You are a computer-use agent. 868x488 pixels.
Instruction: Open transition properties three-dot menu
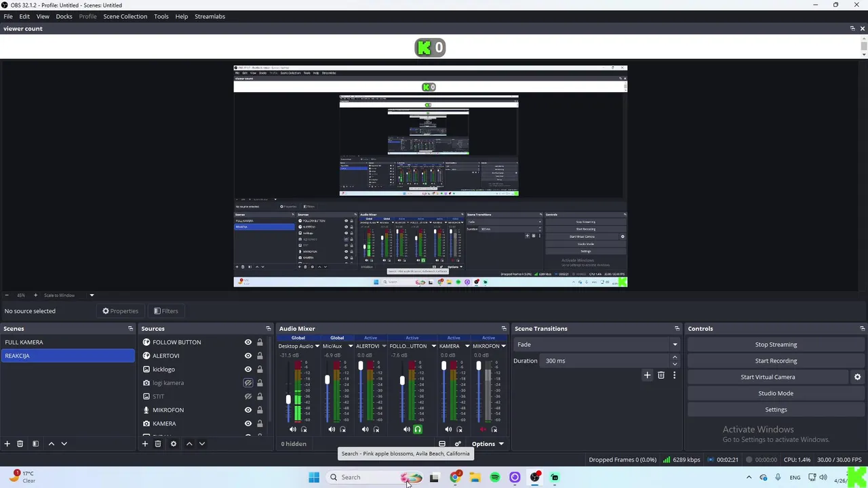(x=674, y=375)
